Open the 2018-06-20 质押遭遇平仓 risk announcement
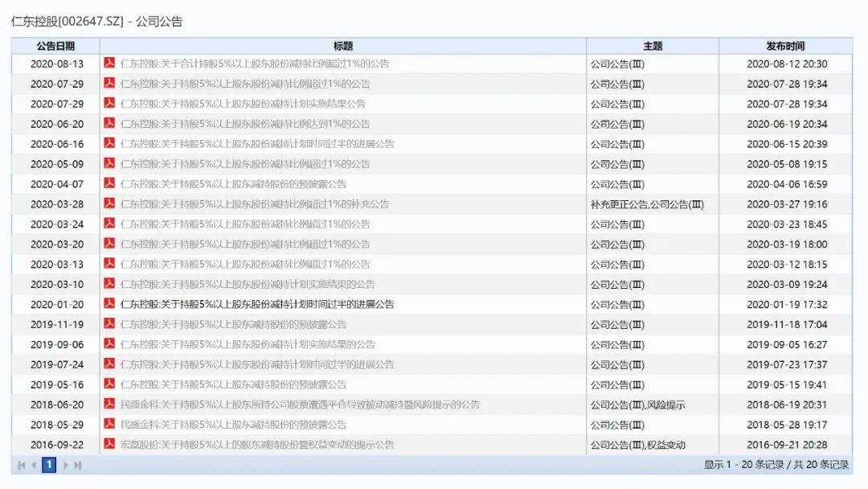 (297, 405)
